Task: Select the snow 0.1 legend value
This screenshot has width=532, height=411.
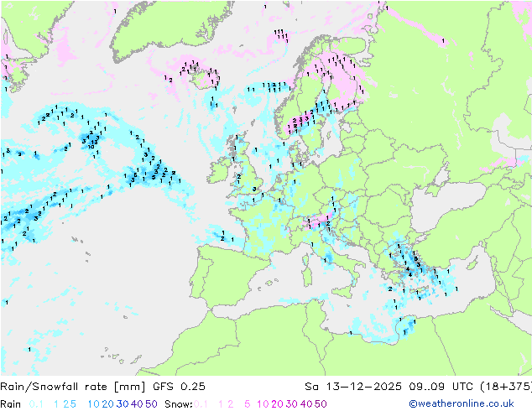Action: click(x=201, y=404)
